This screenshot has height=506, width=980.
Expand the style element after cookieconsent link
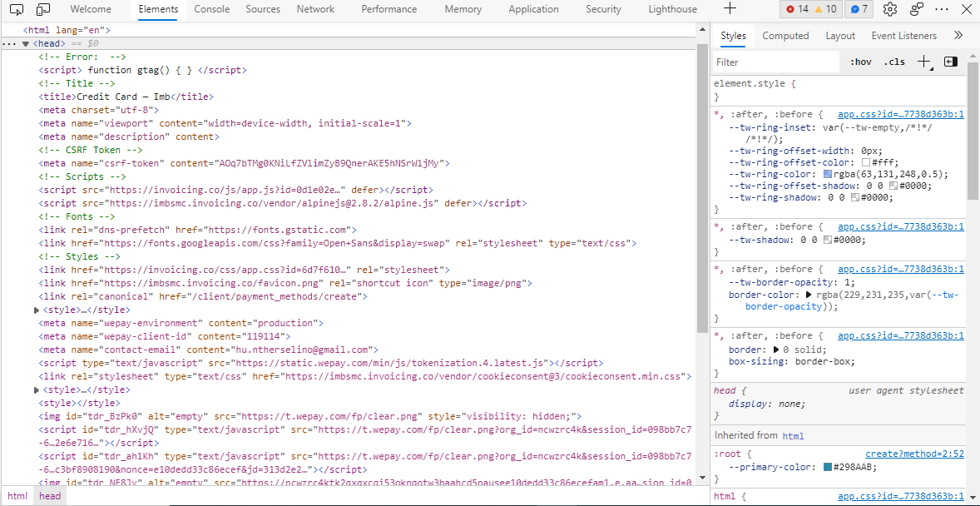point(37,389)
